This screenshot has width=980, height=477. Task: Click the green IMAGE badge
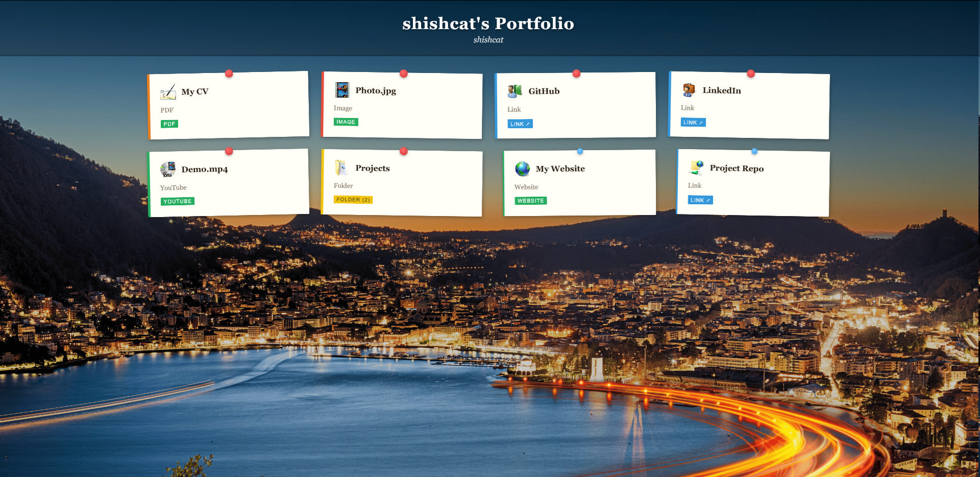346,122
